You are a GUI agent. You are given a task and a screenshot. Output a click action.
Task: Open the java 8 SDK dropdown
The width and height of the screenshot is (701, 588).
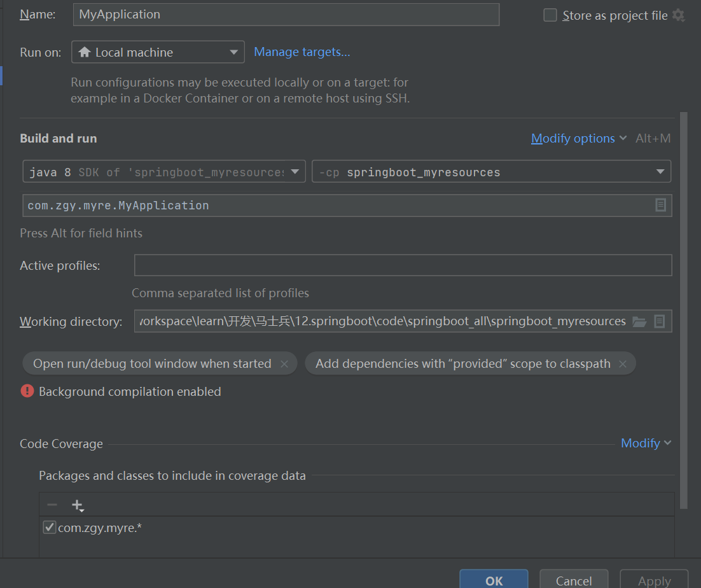[164, 172]
